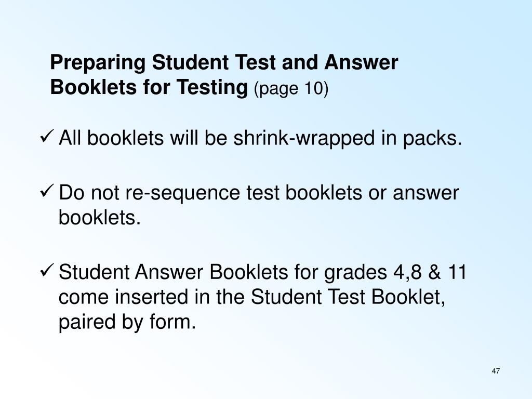Click 'booklets.' on the second bullet's wrapped line
Image resolution: width=532 pixels, height=399 pixels.
99,217
